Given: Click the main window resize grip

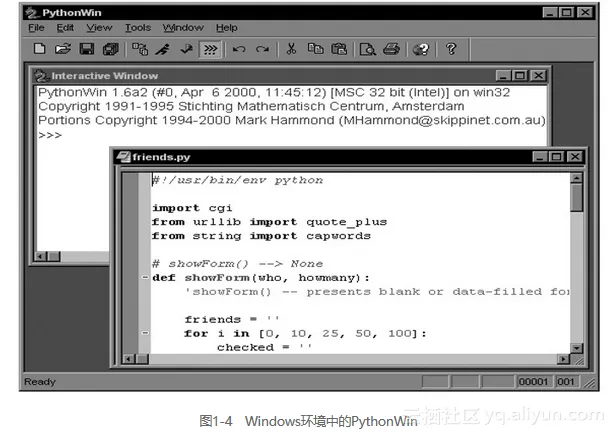Looking at the screenshot, I should [589, 382].
